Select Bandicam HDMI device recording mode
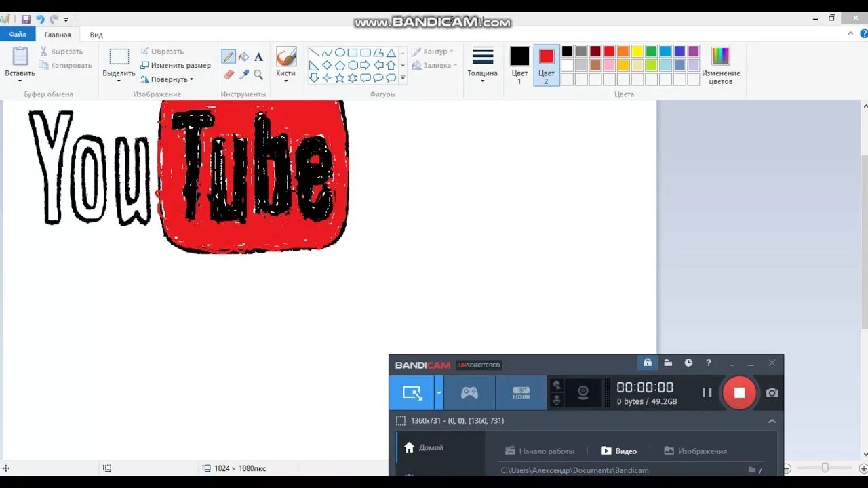This screenshot has width=868, height=488. coord(521,392)
